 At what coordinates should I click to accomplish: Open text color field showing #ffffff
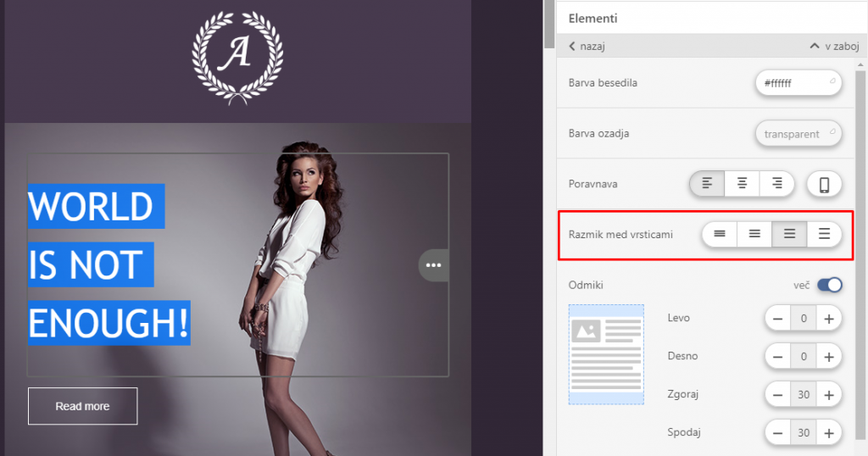coord(798,83)
